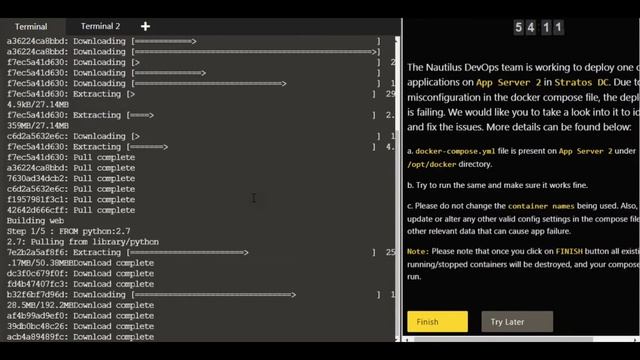The width and height of the screenshot is (640, 360).
Task: Click the 'docker-compose.yml' text in the instructions
Action: click(455, 151)
